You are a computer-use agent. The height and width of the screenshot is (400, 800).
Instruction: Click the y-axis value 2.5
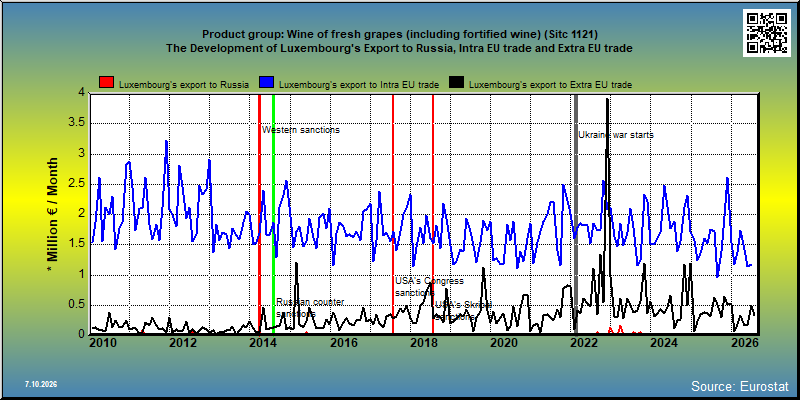(x=77, y=184)
